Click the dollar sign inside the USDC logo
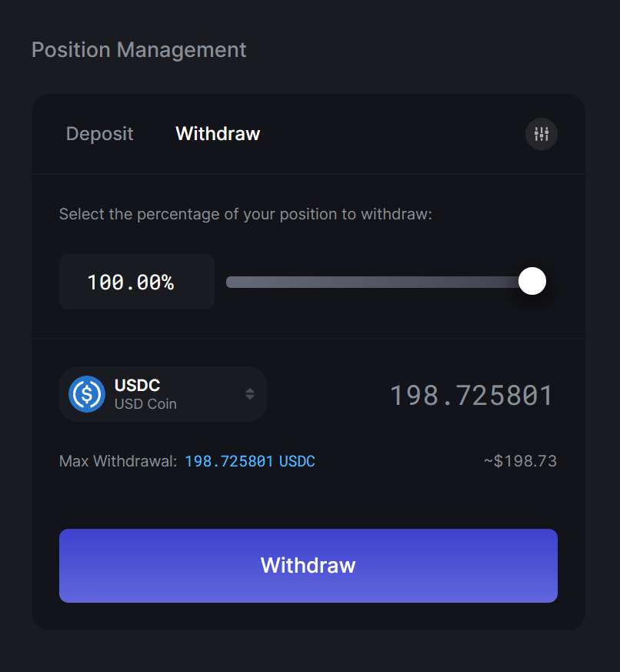The image size is (620, 672). [87, 394]
